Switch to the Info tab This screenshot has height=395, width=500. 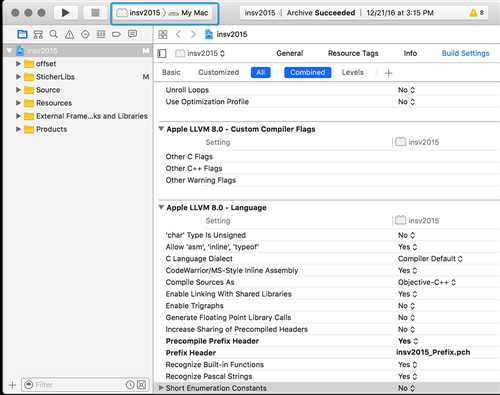click(410, 53)
